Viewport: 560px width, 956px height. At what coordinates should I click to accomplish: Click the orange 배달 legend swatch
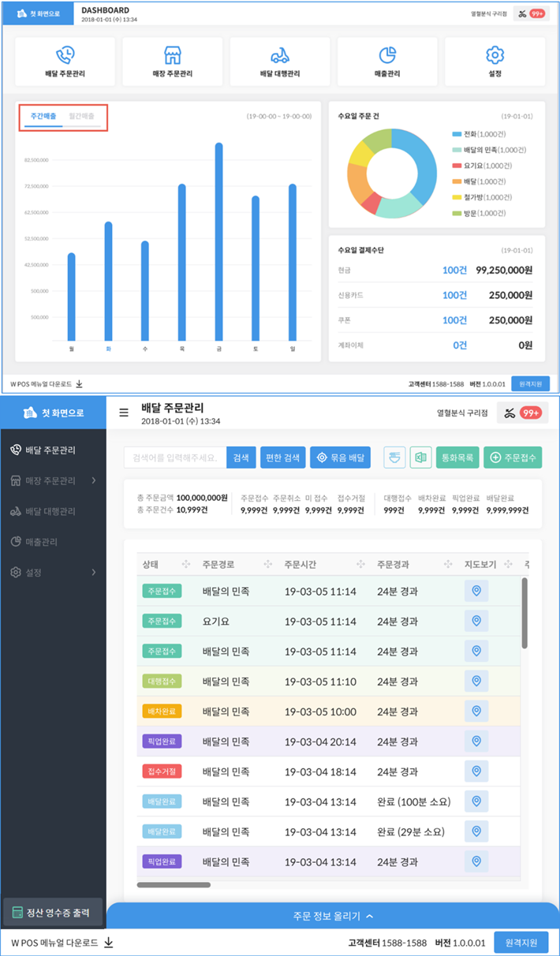point(457,181)
